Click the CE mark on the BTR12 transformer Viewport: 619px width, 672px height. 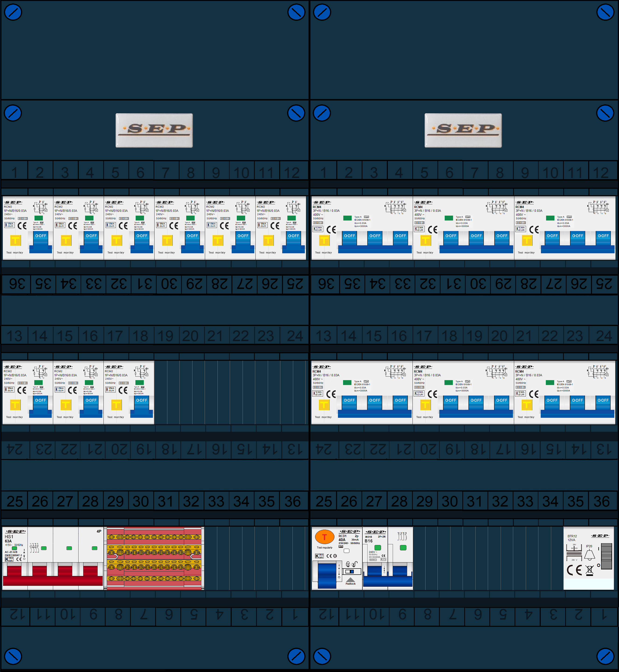point(574,570)
